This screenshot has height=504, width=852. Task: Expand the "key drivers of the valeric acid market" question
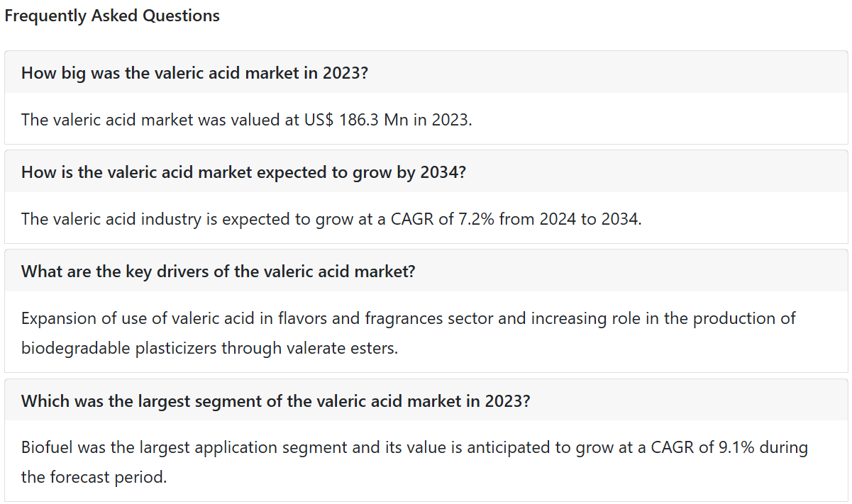tap(426, 271)
